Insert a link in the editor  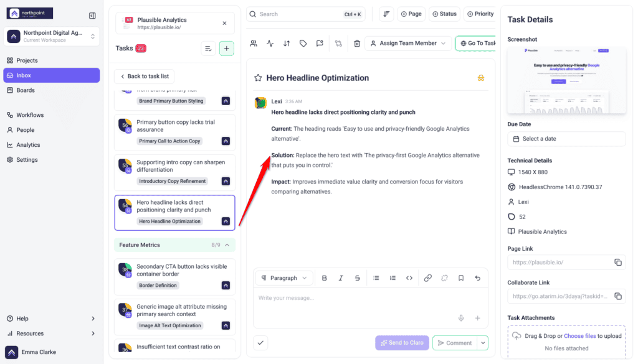click(x=427, y=278)
